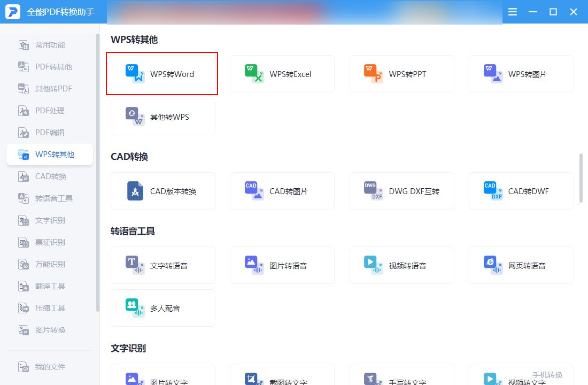The height and width of the screenshot is (385, 588).
Task: Open CAD版本转换 tool
Action: click(x=163, y=191)
